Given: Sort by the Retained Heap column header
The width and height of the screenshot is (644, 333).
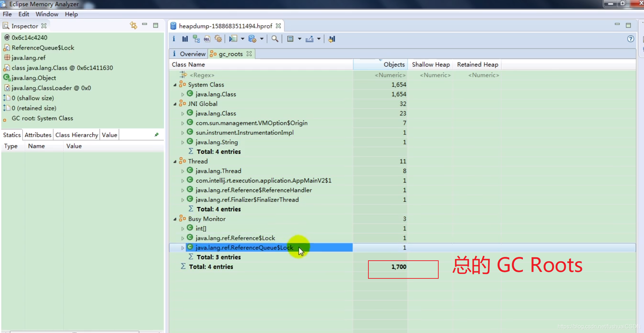Looking at the screenshot, I should 478,64.
